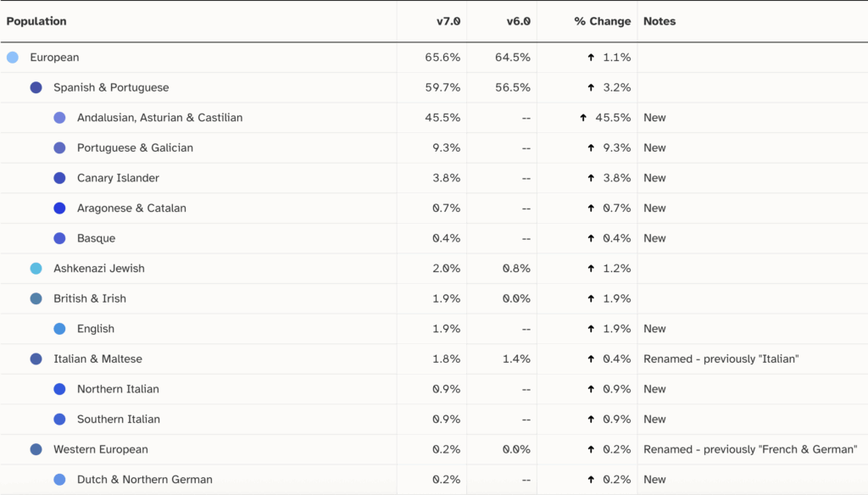Click the Population column header
This screenshot has width=868, height=495.
pos(36,21)
